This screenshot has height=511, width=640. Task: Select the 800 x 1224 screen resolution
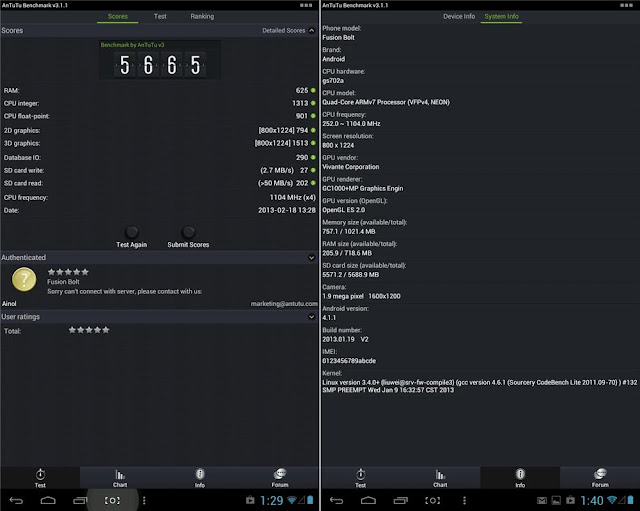pyautogui.click(x=338, y=145)
